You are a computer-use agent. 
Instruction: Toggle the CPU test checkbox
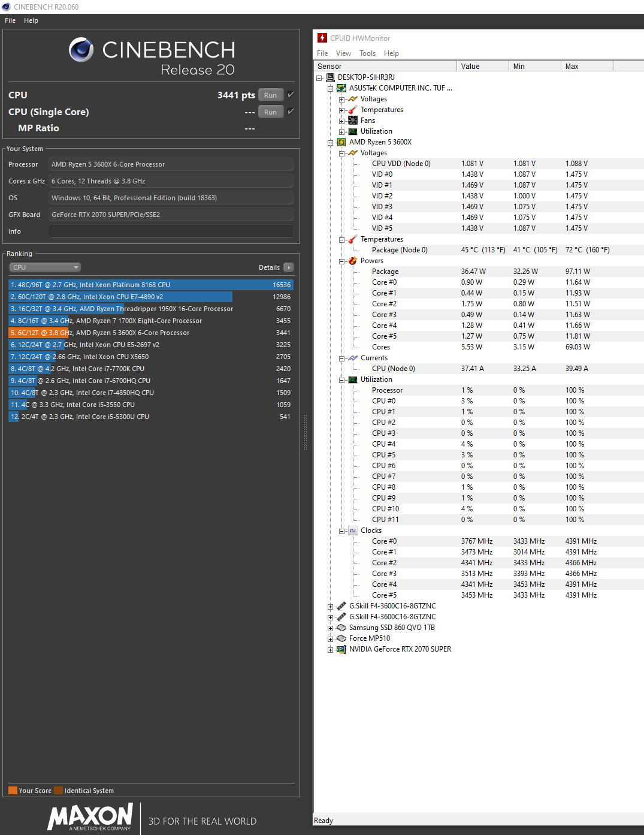point(291,95)
